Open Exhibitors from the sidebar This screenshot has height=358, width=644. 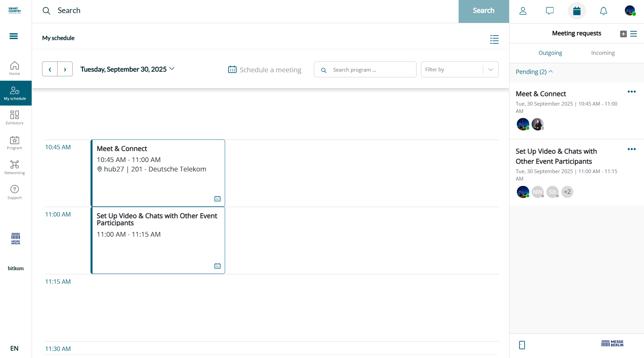[14, 118]
